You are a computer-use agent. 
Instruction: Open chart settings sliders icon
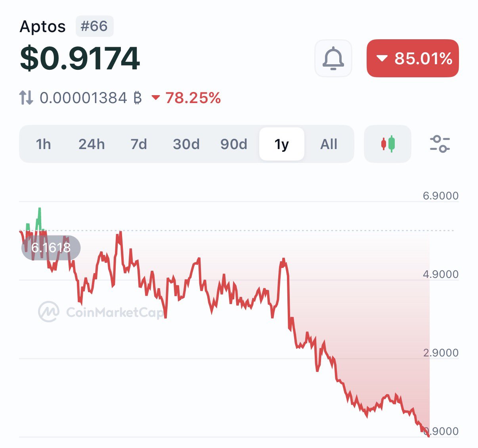pyautogui.click(x=440, y=144)
